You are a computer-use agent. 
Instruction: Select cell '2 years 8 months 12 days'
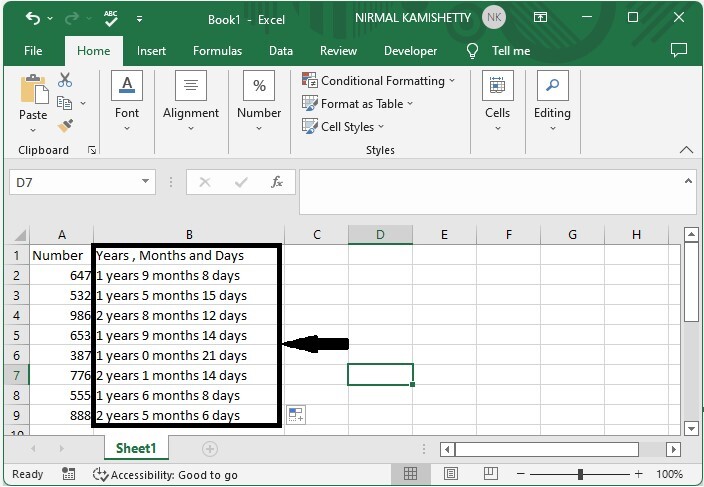point(189,316)
